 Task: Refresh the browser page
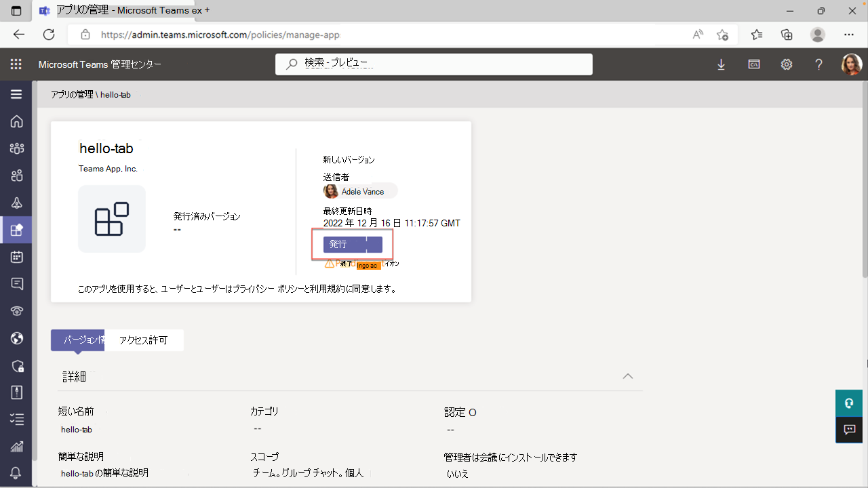coord(49,35)
